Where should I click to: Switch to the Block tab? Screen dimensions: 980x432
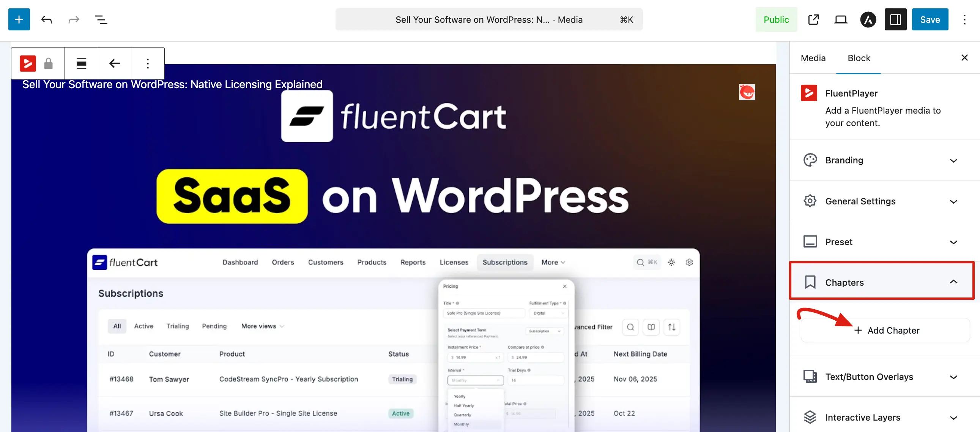[859, 58]
